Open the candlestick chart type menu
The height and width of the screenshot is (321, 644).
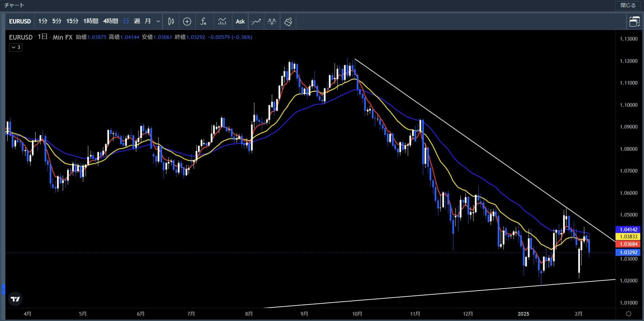coord(171,21)
